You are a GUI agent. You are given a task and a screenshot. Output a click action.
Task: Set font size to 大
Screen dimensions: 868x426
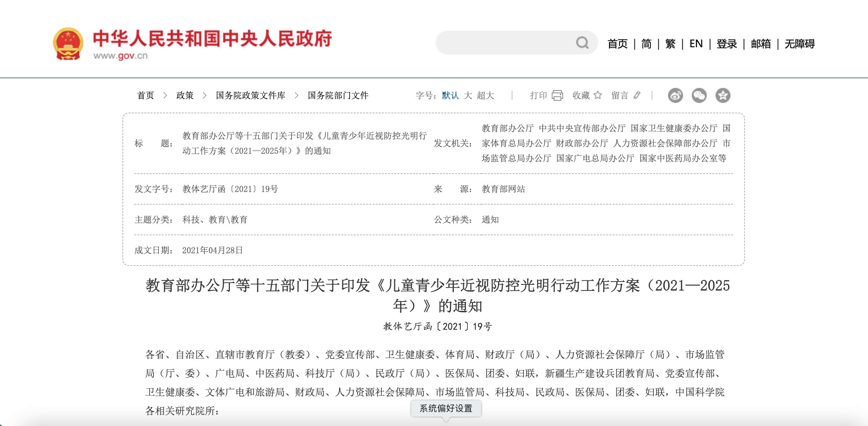coord(468,95)
